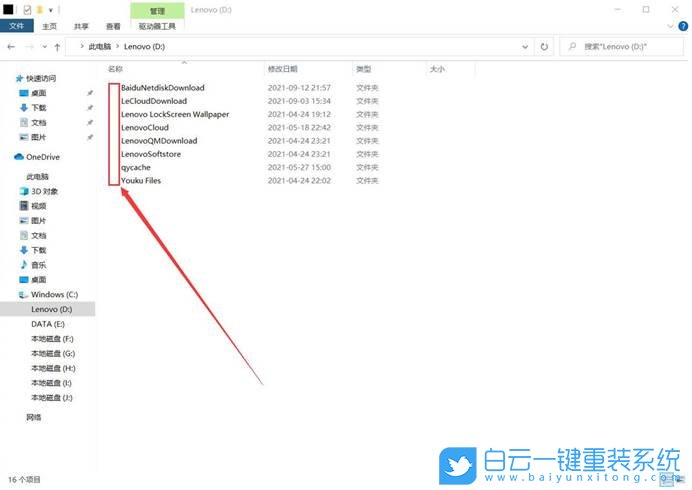Click the 桌面 icon under 此电脑

(24, 279)
